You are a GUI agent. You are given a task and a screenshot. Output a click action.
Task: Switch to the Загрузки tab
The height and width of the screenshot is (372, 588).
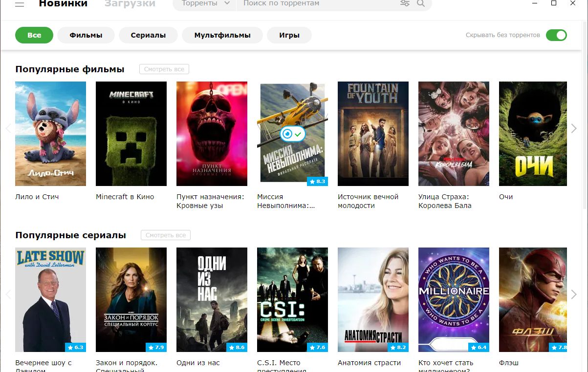130,4
